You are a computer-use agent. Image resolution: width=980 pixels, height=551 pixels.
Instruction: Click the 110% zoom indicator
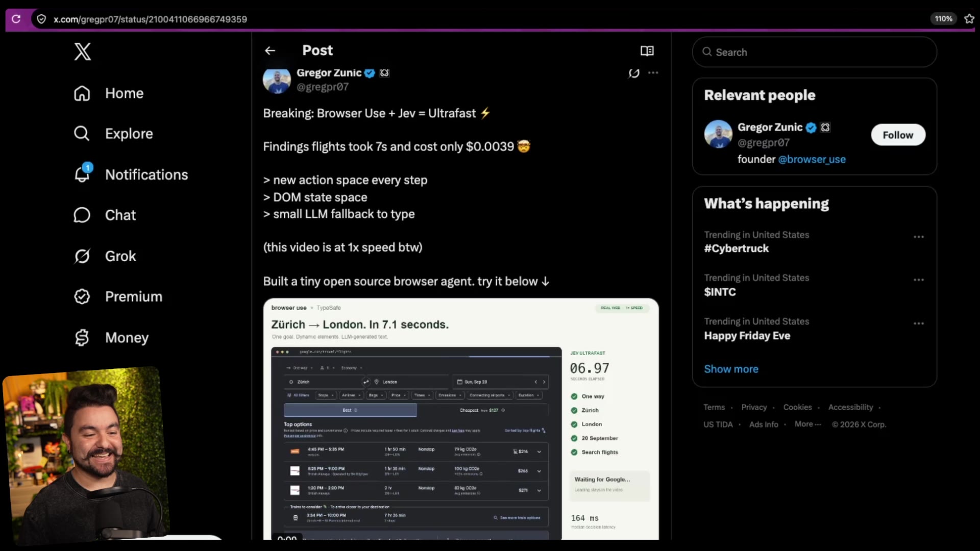tap(943, 19)
